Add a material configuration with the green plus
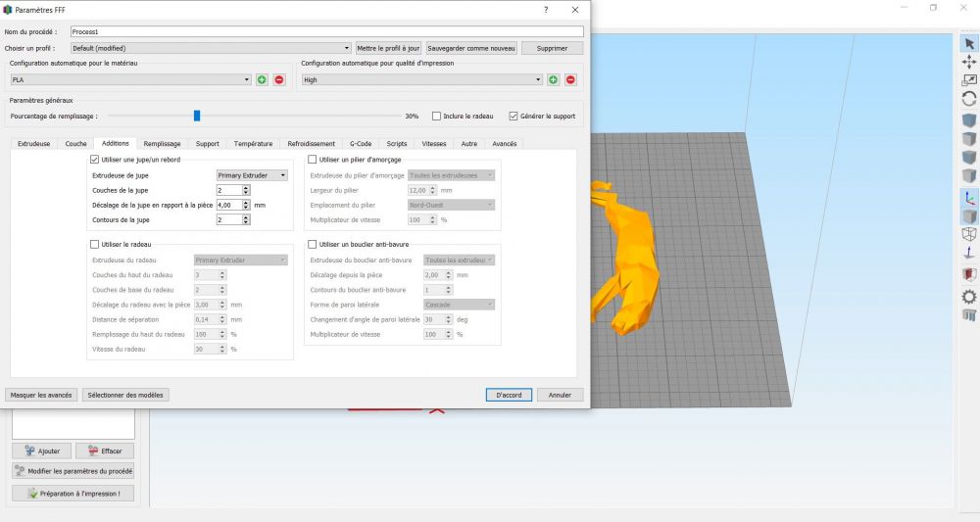Viewport: 980px width, 522px height. [262, 80]
